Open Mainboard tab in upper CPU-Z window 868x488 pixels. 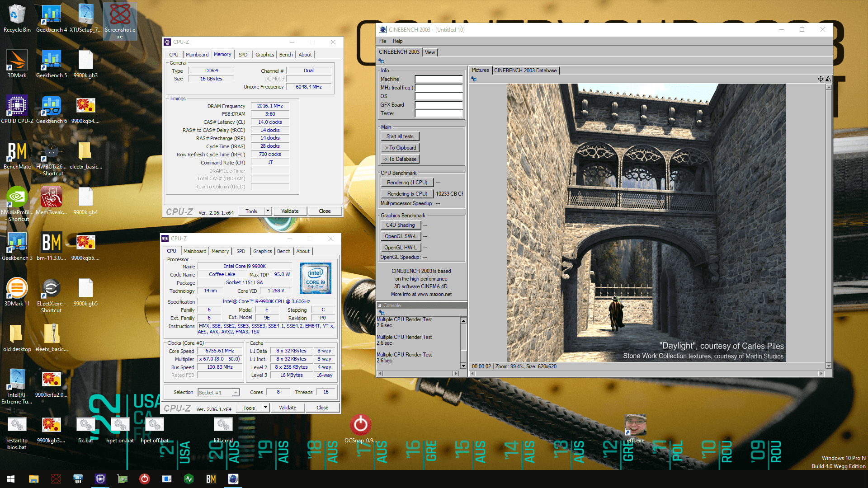pos(197,55)
